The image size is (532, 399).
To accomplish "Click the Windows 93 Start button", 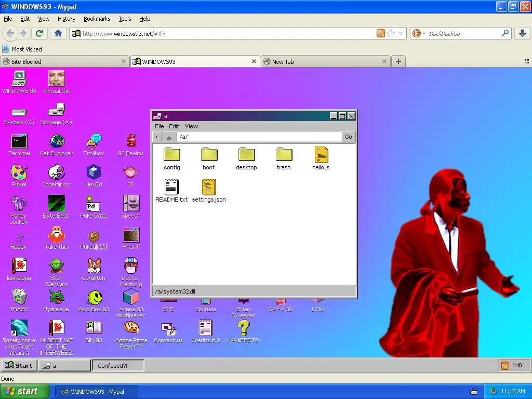I will click(19, 365).
